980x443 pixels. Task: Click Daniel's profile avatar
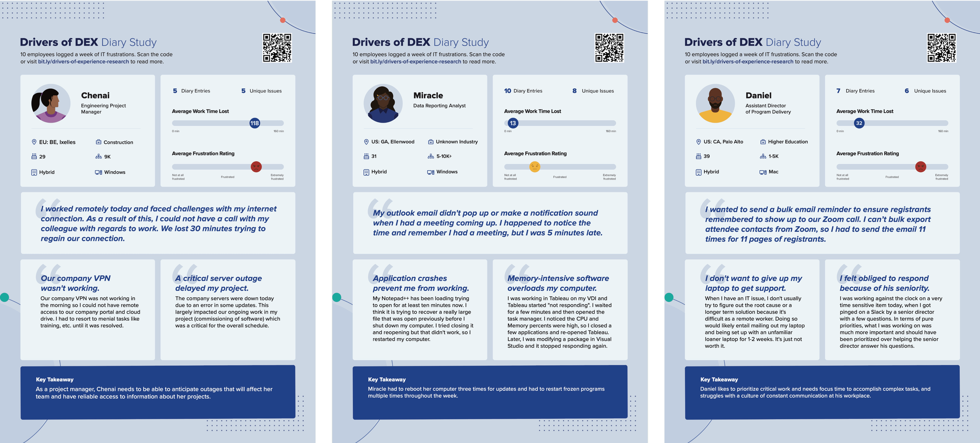coord(715,103)
